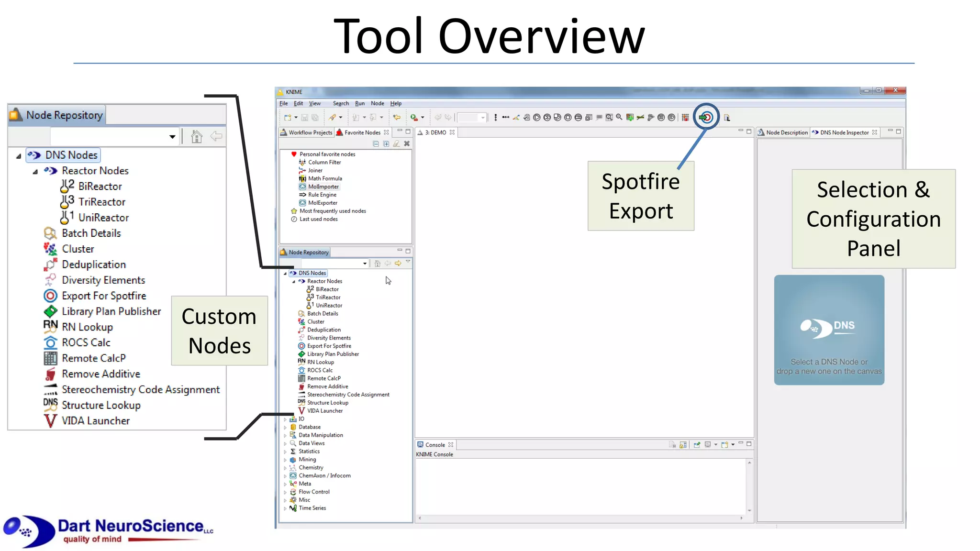This screenshot has height=551, width=980.
Task: Click the document L icon after Spotfire export
Action: tap(727, 118)
